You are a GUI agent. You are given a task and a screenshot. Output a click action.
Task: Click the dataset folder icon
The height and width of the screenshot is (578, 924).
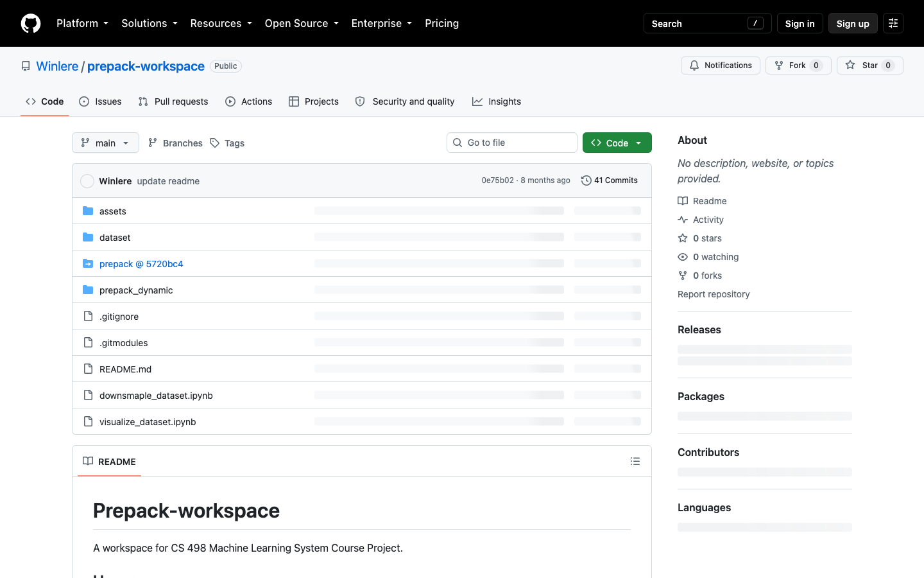(88, 237)
